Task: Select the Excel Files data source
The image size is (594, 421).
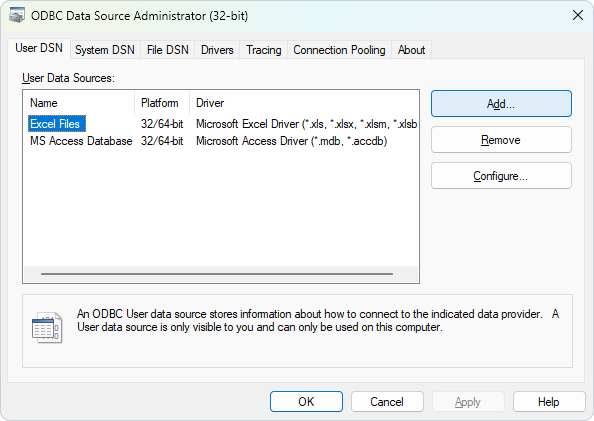Action: click(57, 124)
